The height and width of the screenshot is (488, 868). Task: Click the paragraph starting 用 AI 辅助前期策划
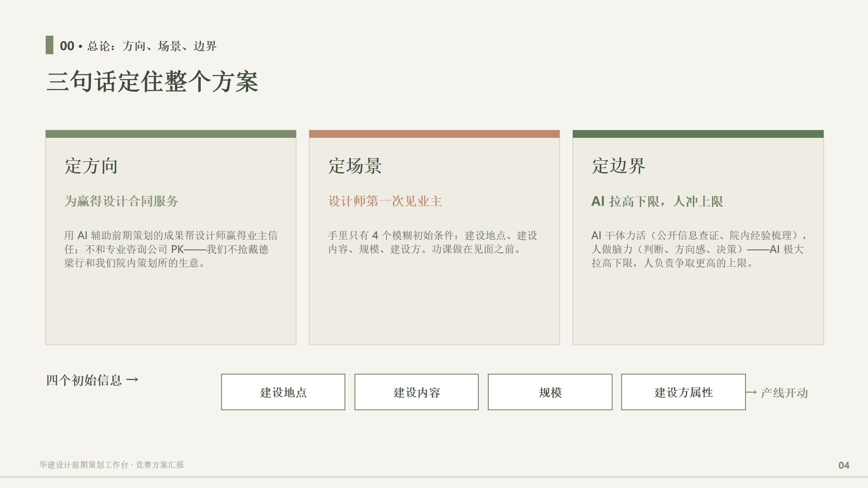pyautogui.click(x=171, y=249)
